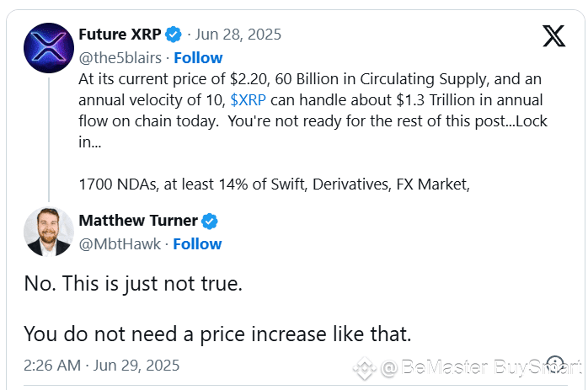The height and width of the screenshot is (390, 588).
Task: Click the quoted text about $2.20 price
Action: (313, 110)
